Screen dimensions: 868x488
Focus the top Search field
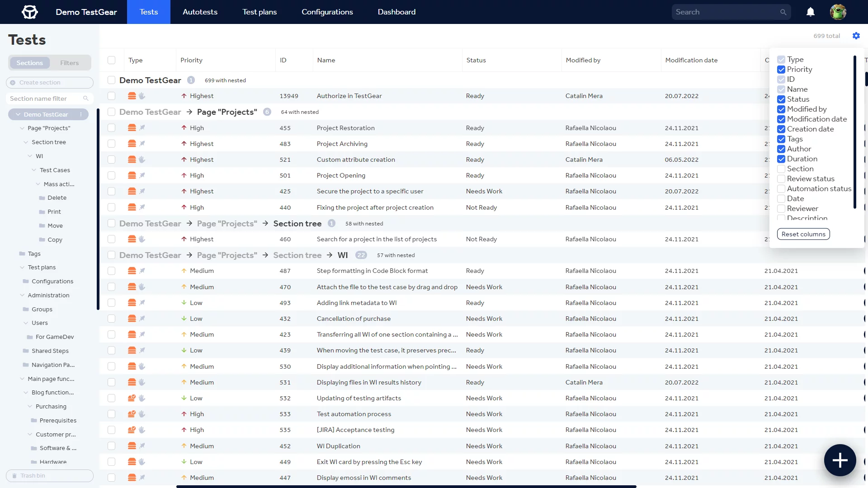point(730,12)
